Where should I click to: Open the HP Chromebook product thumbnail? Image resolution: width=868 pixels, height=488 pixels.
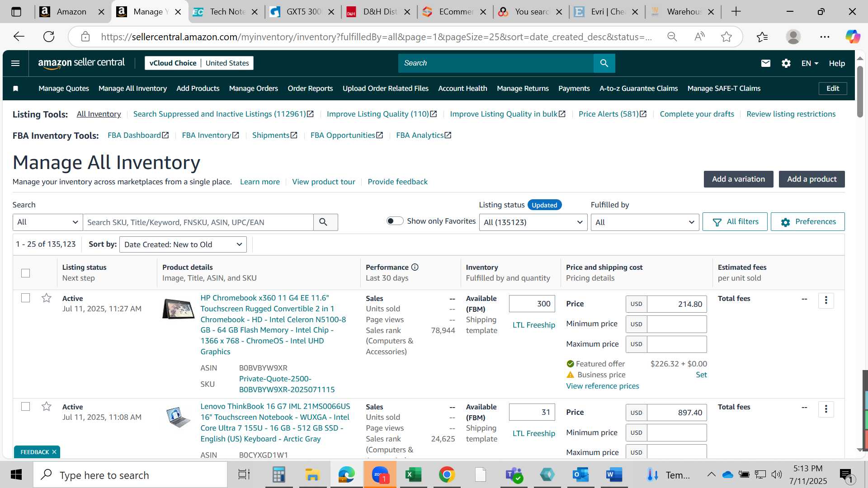coord(178,309)
